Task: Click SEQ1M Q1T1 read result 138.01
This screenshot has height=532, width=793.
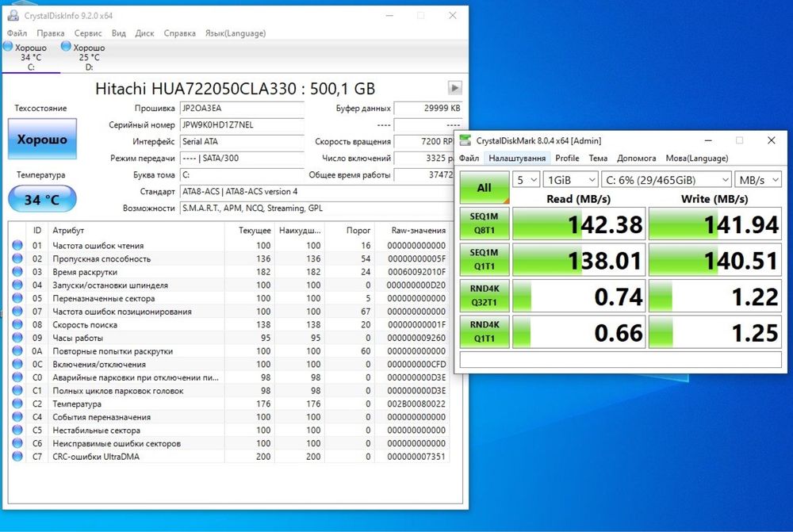Action: (579, 260)
